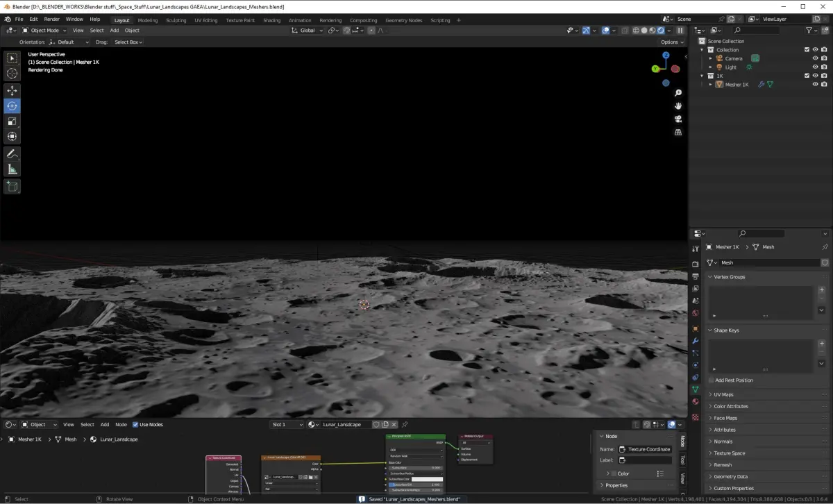Open the Material properties tab
This screenshot has height=504, width=833.
696,402
